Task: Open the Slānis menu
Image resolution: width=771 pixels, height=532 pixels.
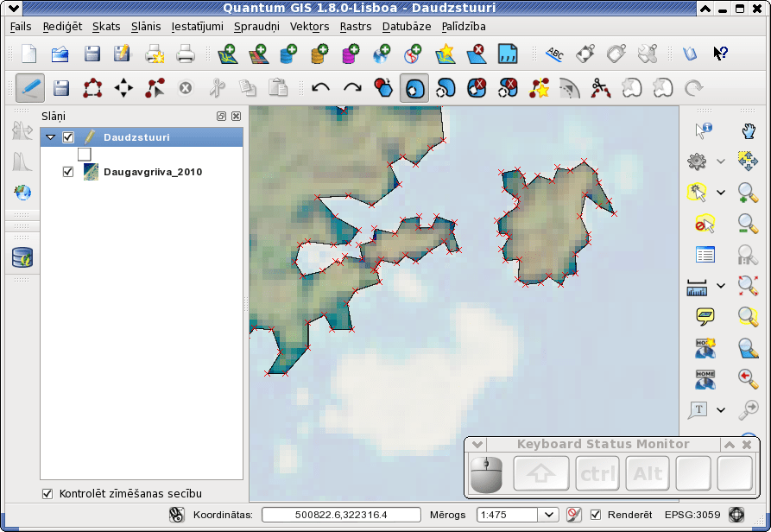Action: [146, 27]
